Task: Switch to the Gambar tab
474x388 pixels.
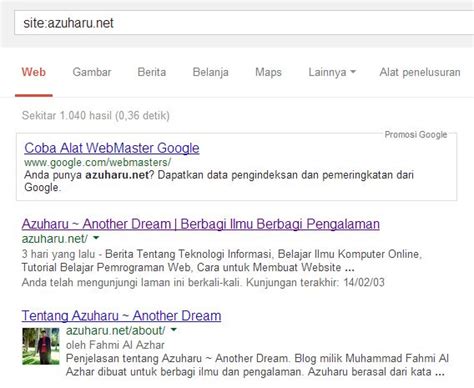Action: (x=92, y=72)
